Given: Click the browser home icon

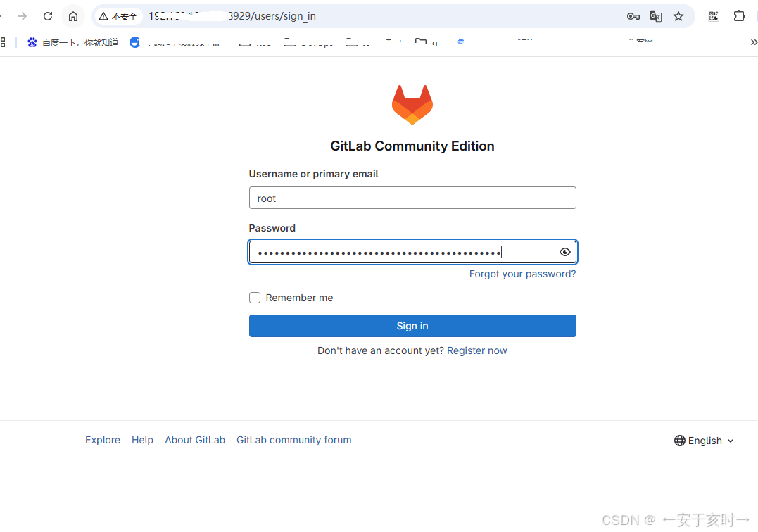Looking at the screenshot, I should (73, 15).
